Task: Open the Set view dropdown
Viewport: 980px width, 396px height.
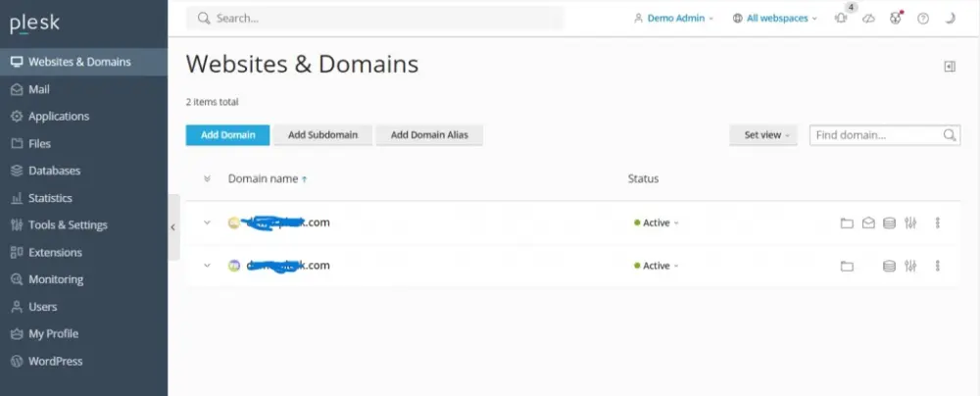Action: coord(763,135)
